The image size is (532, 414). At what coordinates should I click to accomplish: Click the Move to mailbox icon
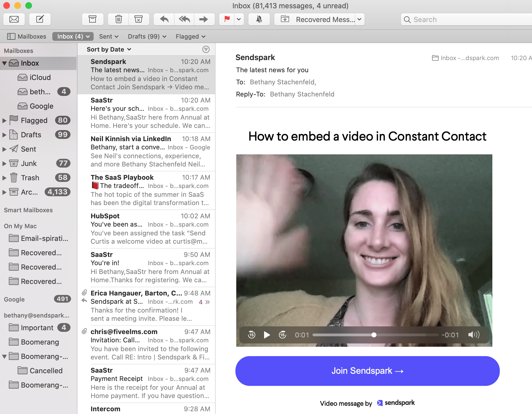coord(285,19)
